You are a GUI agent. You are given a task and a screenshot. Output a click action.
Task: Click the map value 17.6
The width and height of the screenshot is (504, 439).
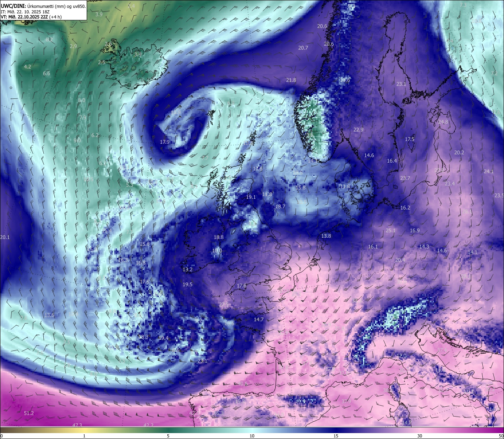(241, 285)
